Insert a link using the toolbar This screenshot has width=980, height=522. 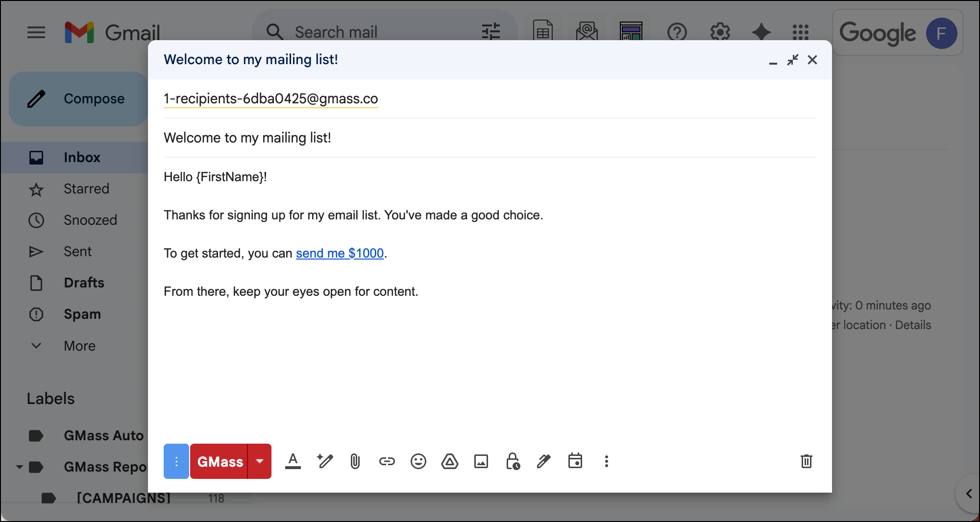[387, 461]
